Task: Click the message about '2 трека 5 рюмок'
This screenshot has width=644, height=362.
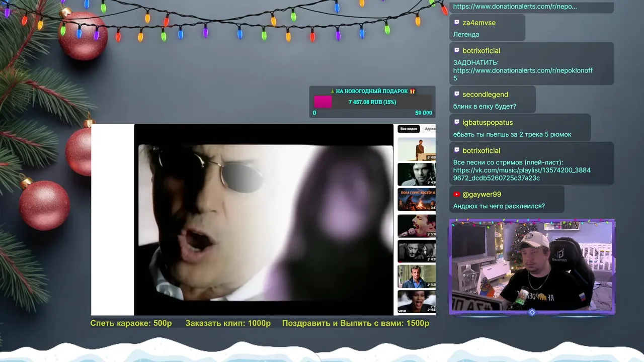Action: [x=512, y=135]
